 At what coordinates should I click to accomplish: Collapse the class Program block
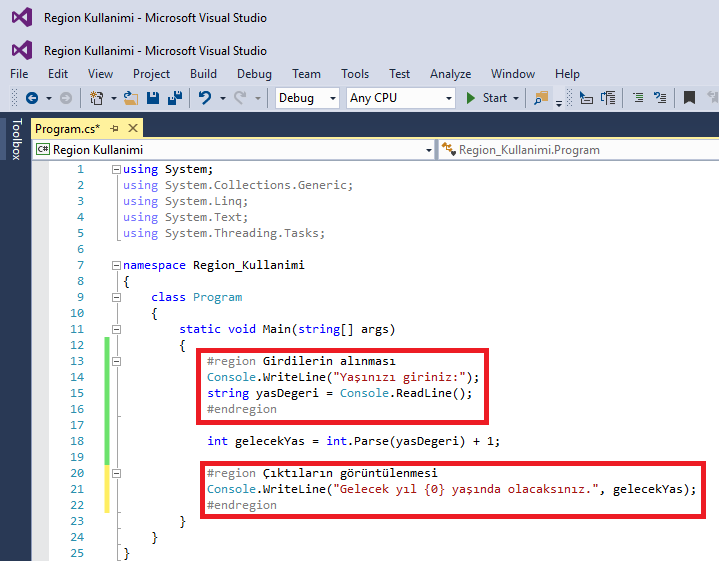[x=116, y=297]
